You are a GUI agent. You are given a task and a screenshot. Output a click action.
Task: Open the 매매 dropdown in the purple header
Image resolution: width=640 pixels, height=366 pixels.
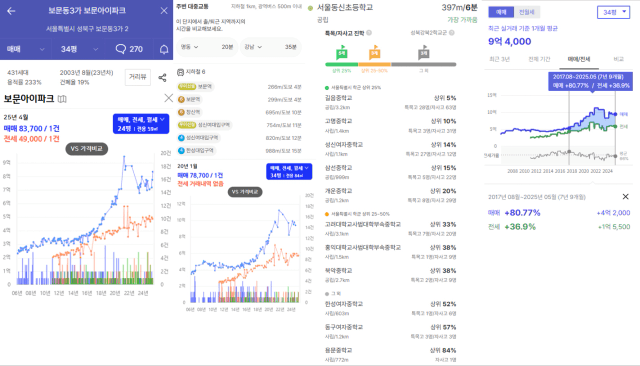point(25,49)
